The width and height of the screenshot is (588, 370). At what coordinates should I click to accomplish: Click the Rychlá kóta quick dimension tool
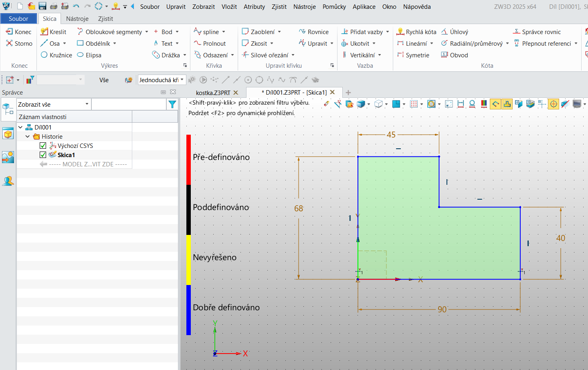coord(416,32)
